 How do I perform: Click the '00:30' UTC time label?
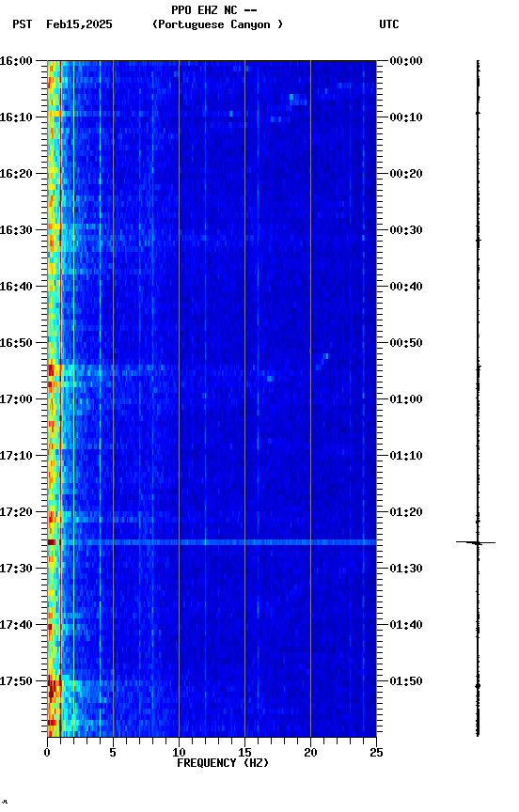(x=406, y=230)
